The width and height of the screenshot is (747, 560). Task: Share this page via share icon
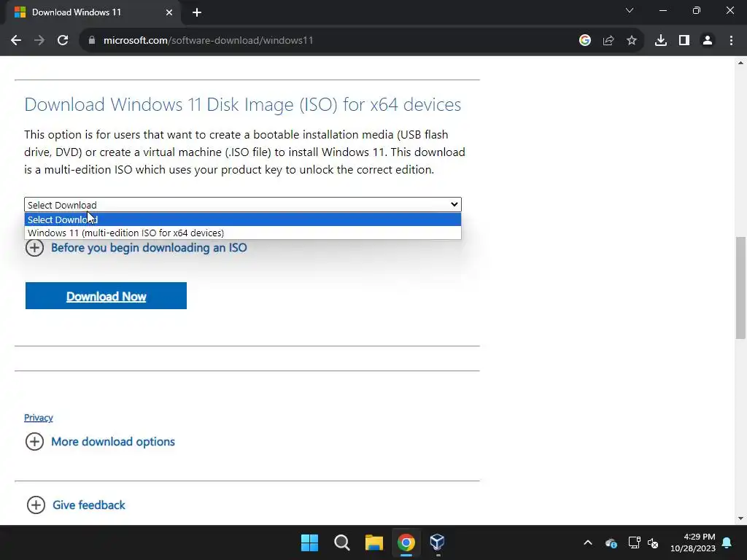(x=608, y=41)
